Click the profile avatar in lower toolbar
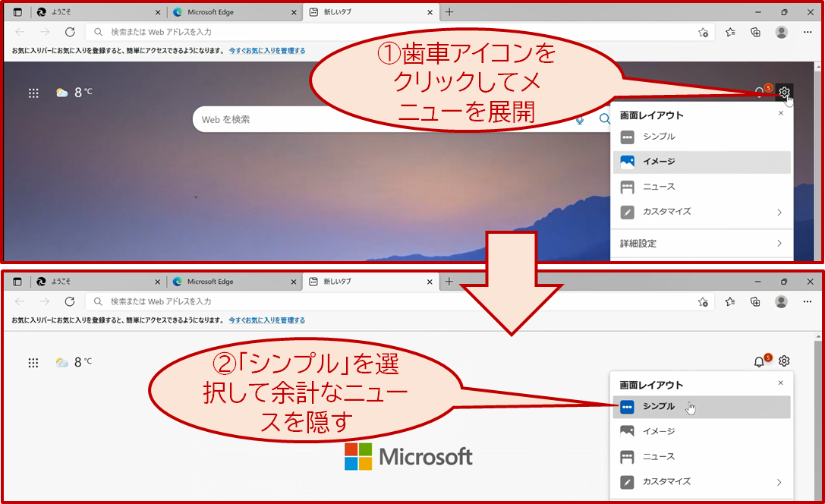 pos(781,301)
